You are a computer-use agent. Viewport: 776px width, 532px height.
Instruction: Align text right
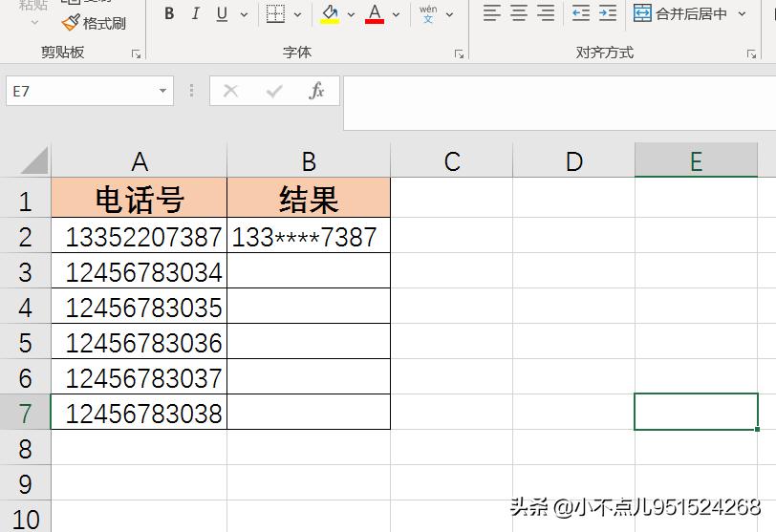[x=546, y=13]
